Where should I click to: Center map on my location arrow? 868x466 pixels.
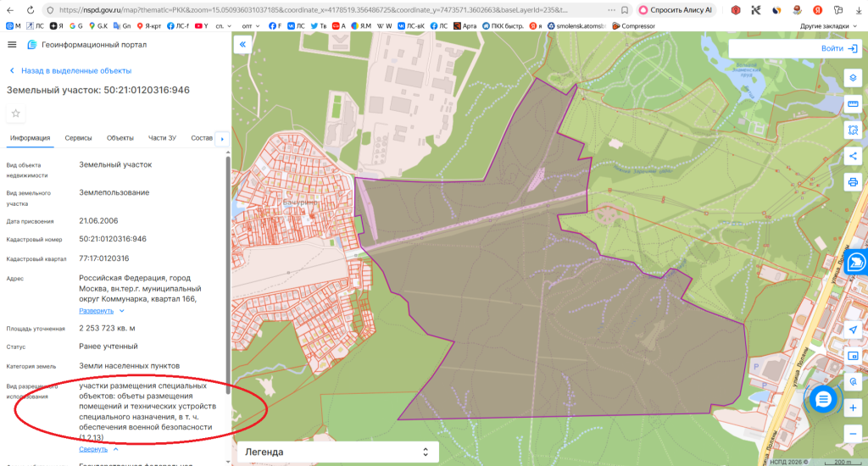[x=853, y=330]
